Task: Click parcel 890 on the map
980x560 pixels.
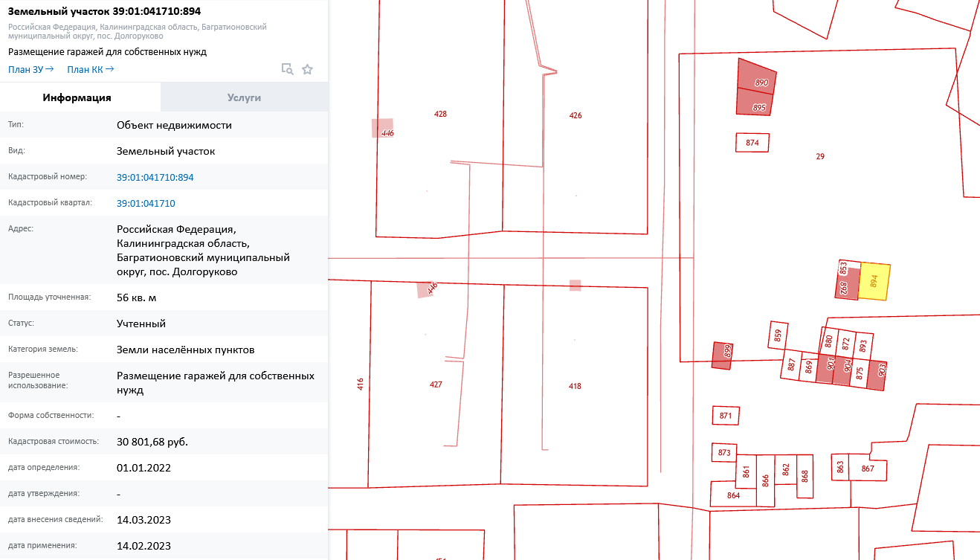Action: coord(757,74)
